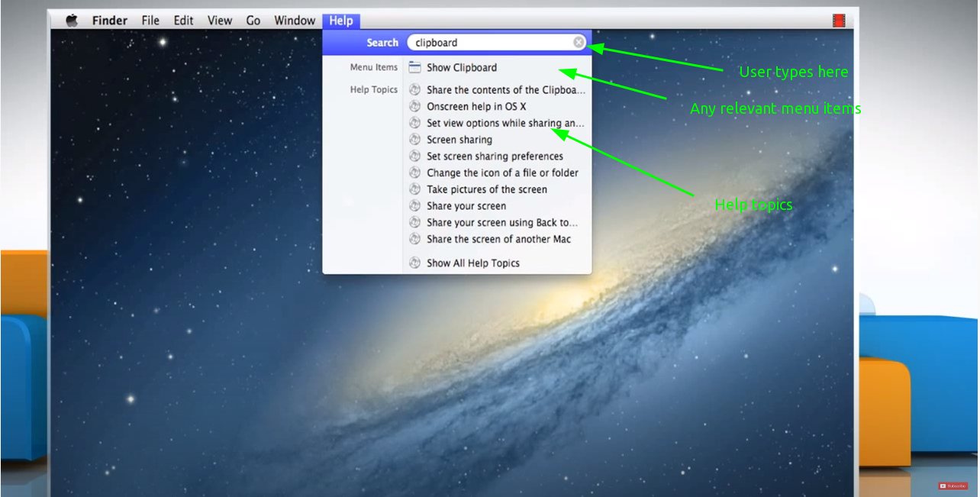
Task: Open the View menu
Action: [x=220, y=21]
